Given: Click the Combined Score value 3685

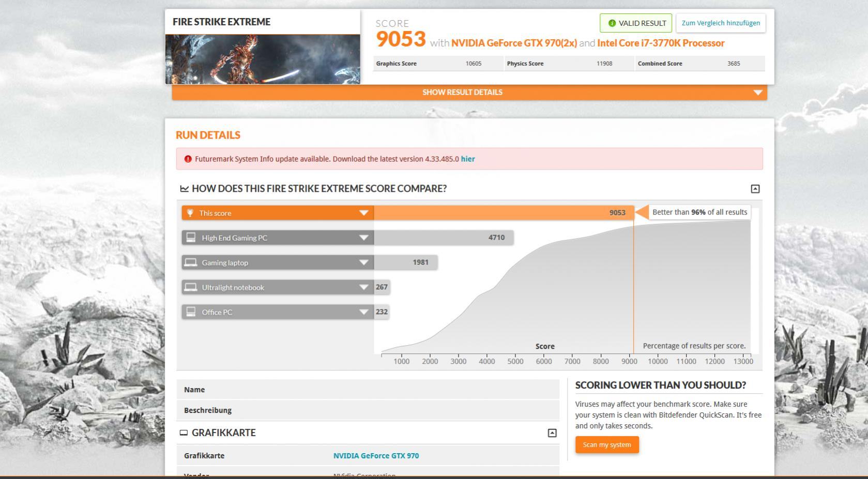Looking at the screenshot, I should tap(734, 64).
